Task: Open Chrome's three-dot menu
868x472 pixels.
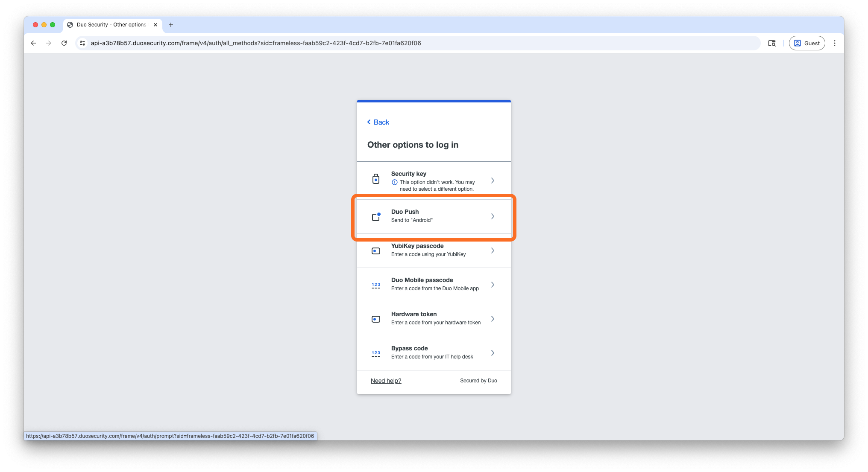Action: (x=834, y=43)
